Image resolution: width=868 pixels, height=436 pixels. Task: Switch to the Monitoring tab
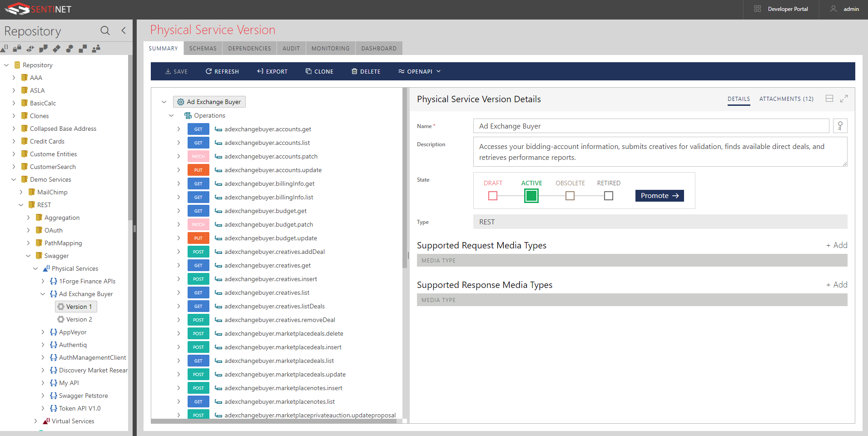coord(330,48)
